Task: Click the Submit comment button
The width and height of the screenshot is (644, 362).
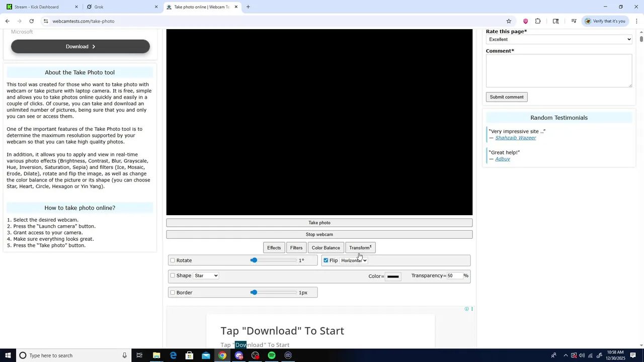Action: 507,97
